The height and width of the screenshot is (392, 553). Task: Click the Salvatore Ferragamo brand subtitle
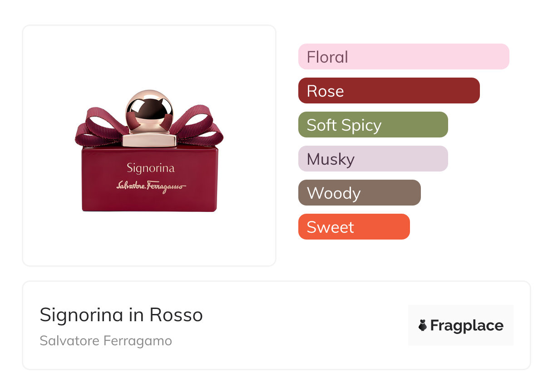click(106, 341)
